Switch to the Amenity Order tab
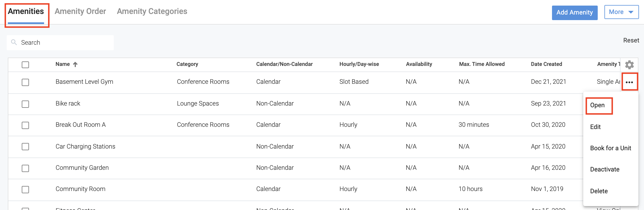The height and width of the screenshot is (210, 644). tap(80, 11)
